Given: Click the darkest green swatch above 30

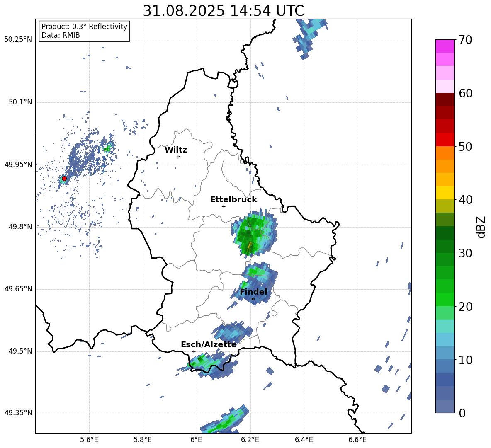Looking at the screenshot, I should [x=445, y=233].
